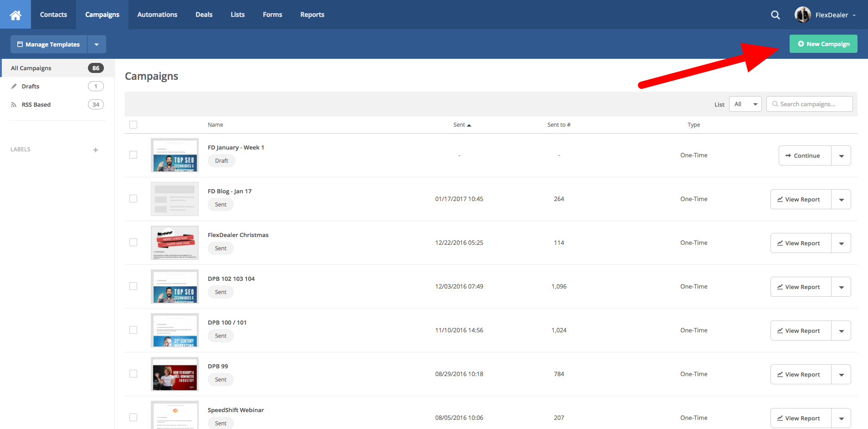Go to the Automations menu

tap(157, 15)
